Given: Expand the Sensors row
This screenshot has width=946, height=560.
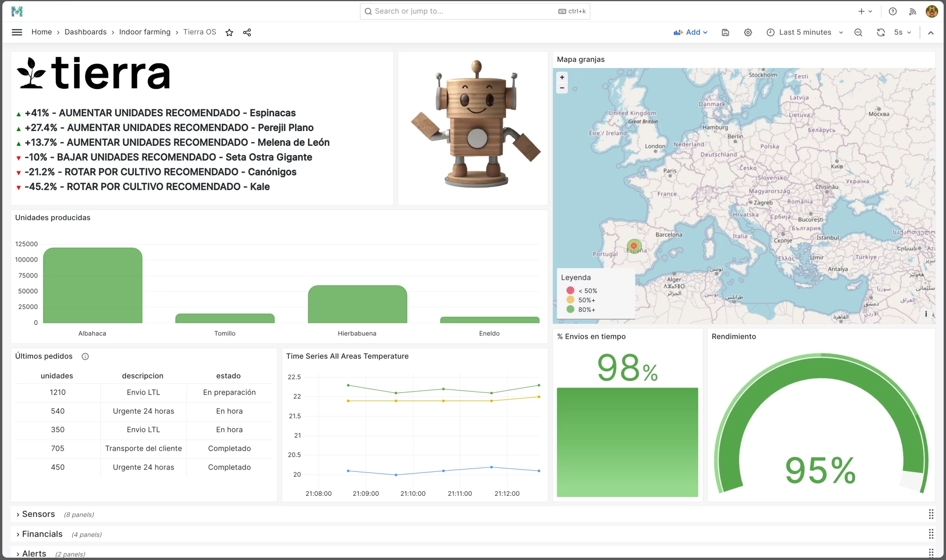Looking at the screenshot, I should coord(38,513).
